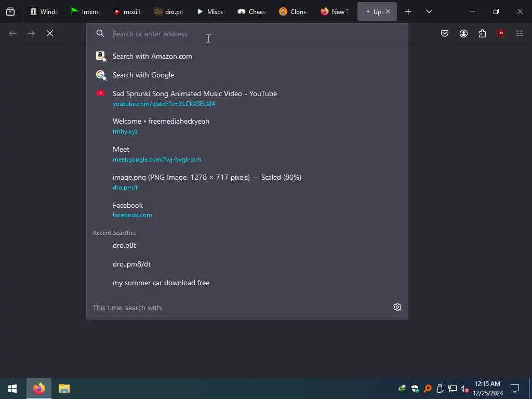532x399 pixels.
Task: Open the Extensions puzzle icon
Action: click(x=482, y=33)
